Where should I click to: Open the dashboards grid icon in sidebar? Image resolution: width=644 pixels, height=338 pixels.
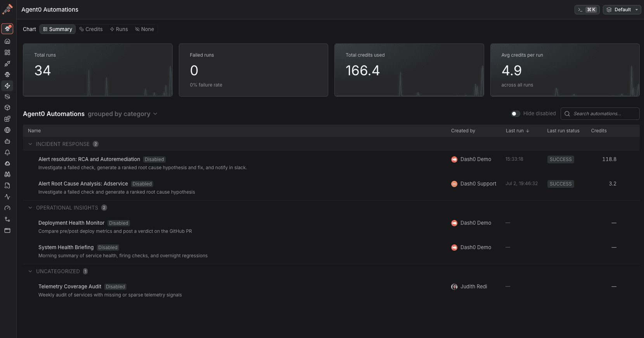tap(7, 52)
